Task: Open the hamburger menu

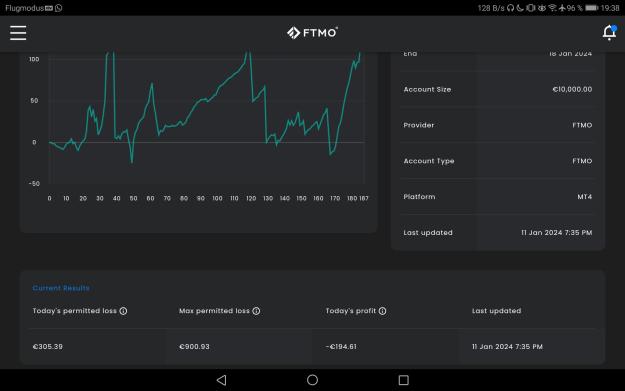Action: pos(18,33)
